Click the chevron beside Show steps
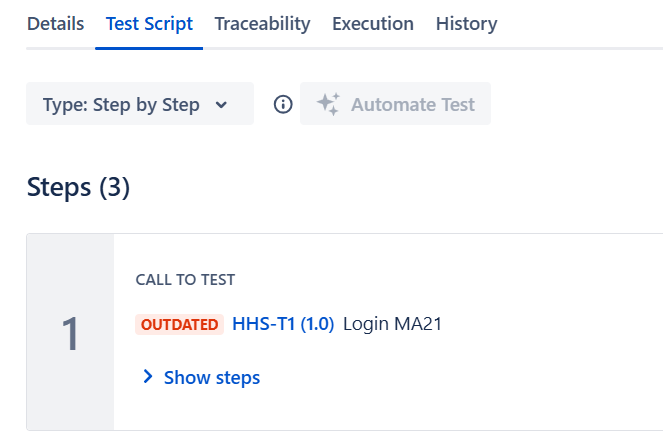The width and height of the screenshot is (663, 448). tap(148, 377)
